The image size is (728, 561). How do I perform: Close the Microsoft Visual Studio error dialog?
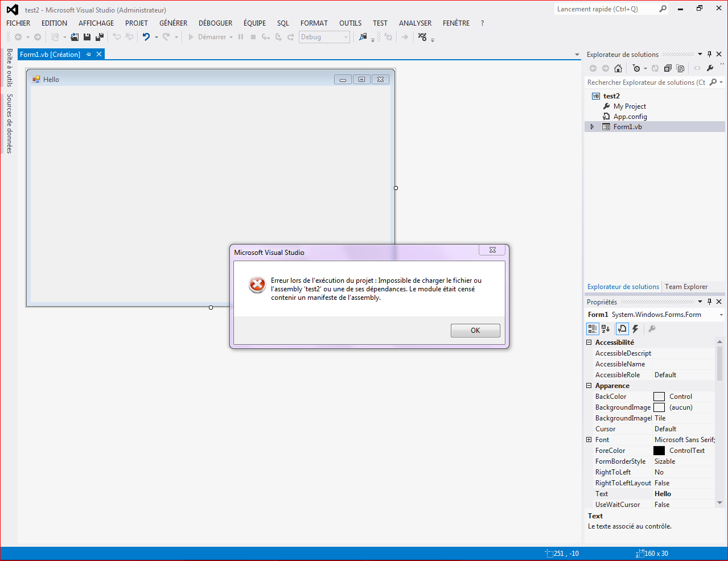point(493,250)
